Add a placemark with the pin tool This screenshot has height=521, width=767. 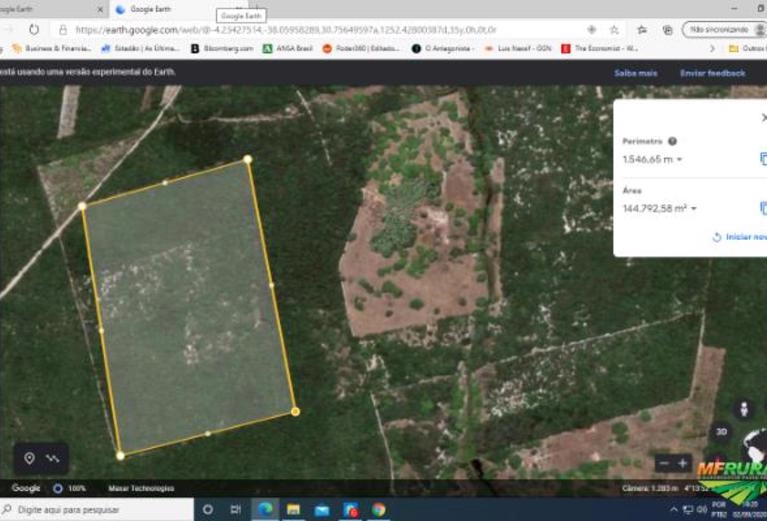pyautogui.click(x=29, y=458)
